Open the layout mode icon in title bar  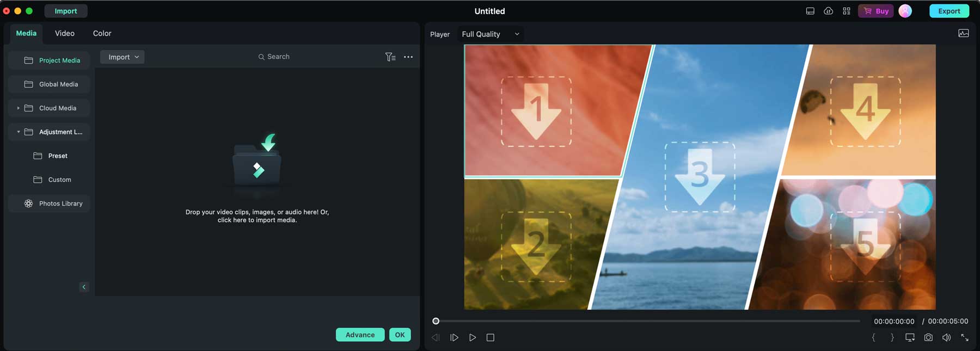pyautogui.click(x=810, y=11)
